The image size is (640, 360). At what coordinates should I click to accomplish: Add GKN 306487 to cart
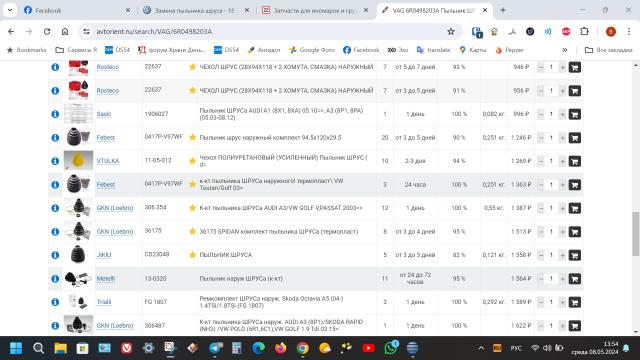click(x=575, y=326)
